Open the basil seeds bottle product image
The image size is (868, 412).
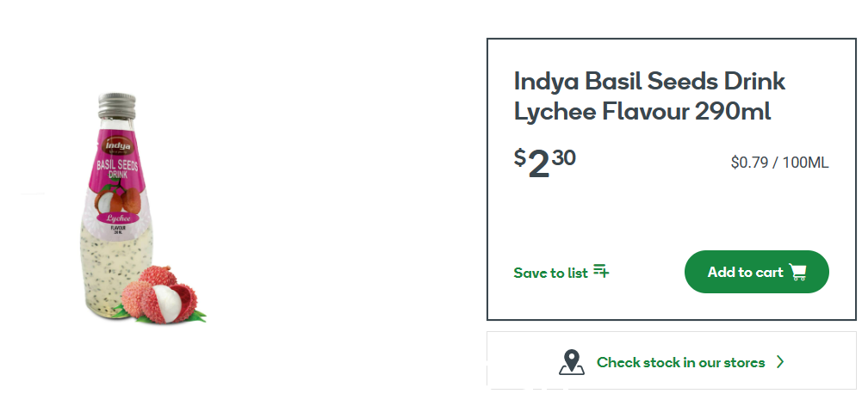point(143,208)
